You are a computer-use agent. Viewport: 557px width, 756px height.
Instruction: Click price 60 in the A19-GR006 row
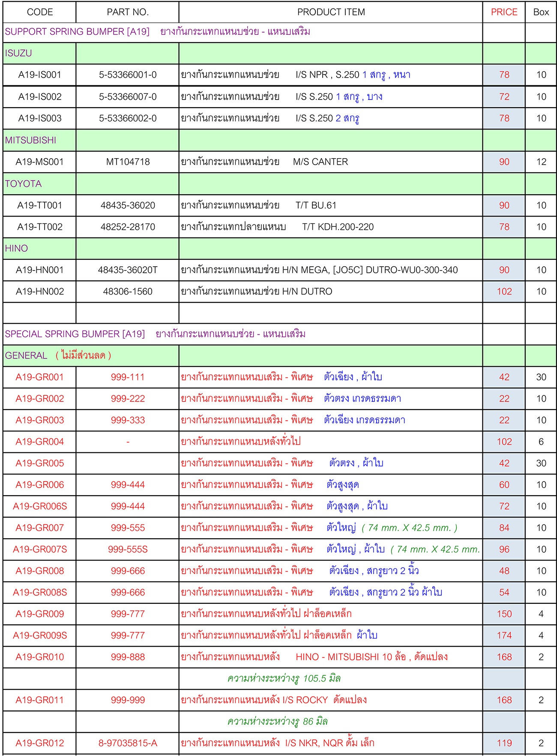[x=504, y=485]
